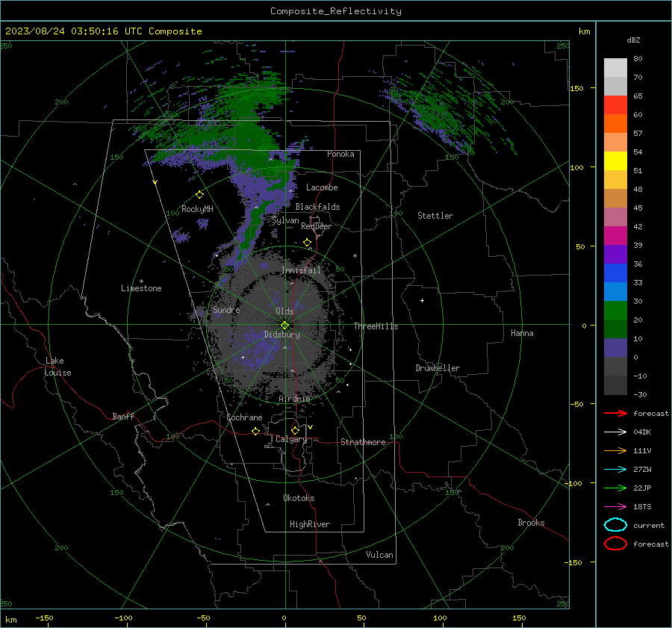Click the dBZ legend heading
The image size is (672, 628).
633,40
